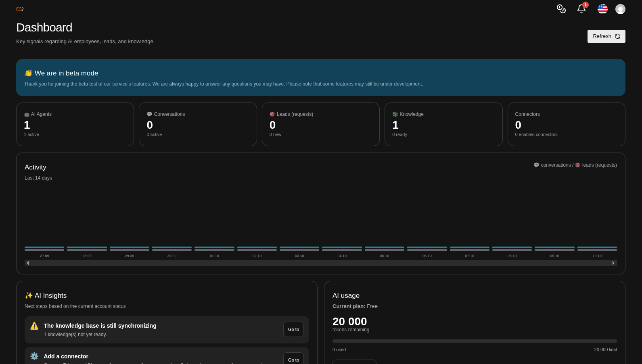Click the books icon on Knowledge card
The image size is (642, 364).
(395, 114)
